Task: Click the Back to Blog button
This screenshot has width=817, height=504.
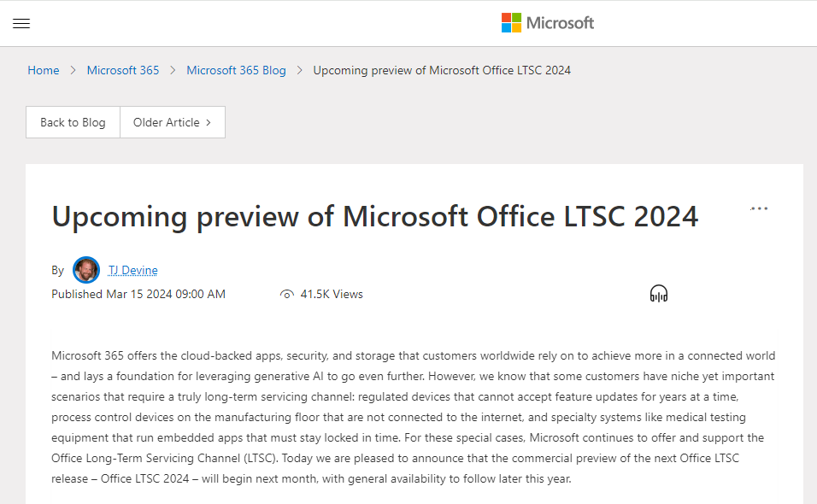Action: coord(73,122)
